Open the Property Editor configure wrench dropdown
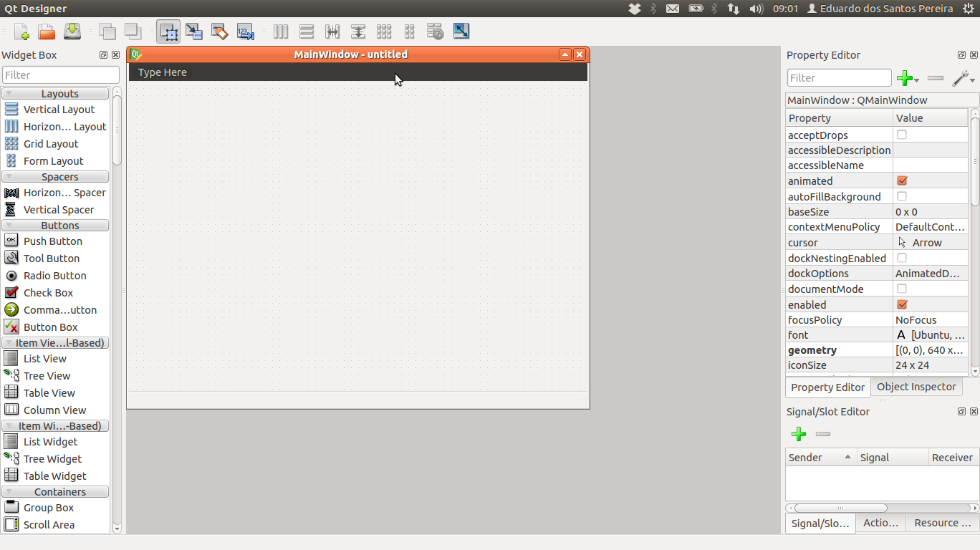Viewport: 980px width, 550px height. coord(964,78)
